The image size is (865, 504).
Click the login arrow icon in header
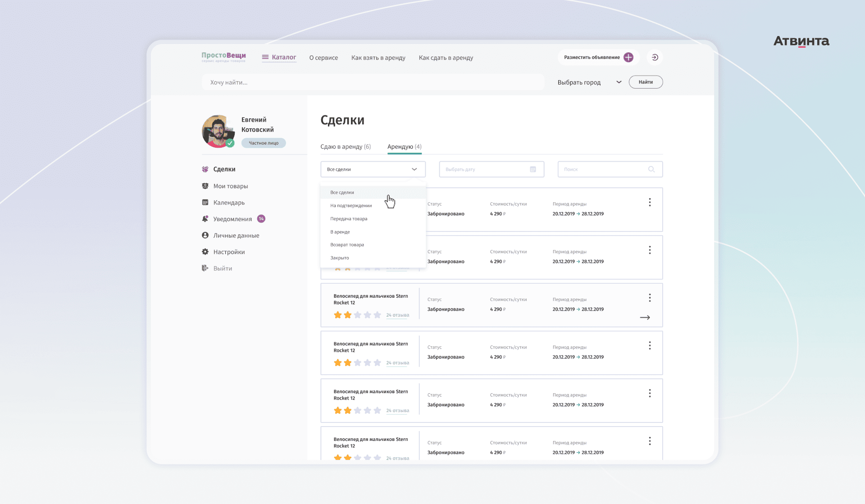tap(655, 57)
